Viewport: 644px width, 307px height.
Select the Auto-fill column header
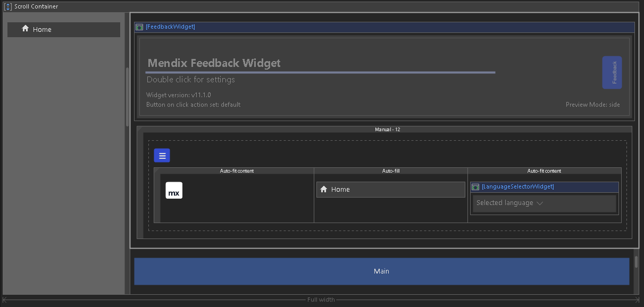click(391, 171)
